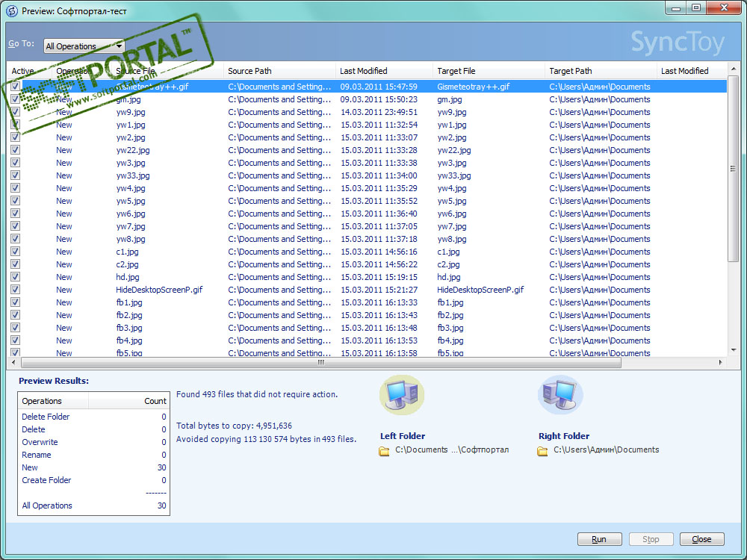Click the Overwrite operation row
Viewport: 747px width, 560px height.
click(94, 442)
